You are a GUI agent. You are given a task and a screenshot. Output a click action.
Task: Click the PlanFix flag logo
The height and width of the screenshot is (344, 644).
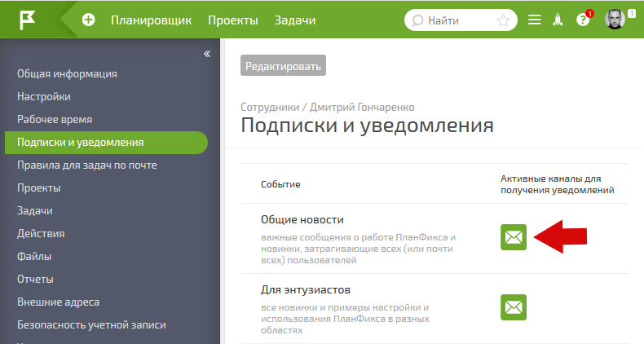coord(27,20)
